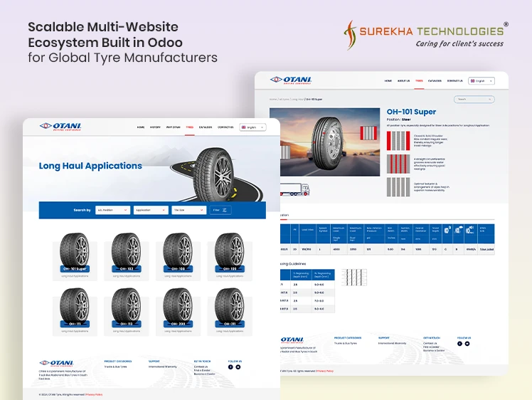Expand the Tire Size search dropdown
The image size is (532, 400).
pos(188,210)
